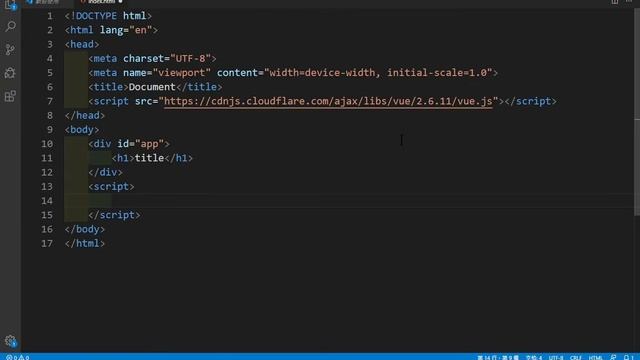Open the Search view in activity bar
Image resolution: width=640 pixels, height=360 pixels.
pos(10,27)
